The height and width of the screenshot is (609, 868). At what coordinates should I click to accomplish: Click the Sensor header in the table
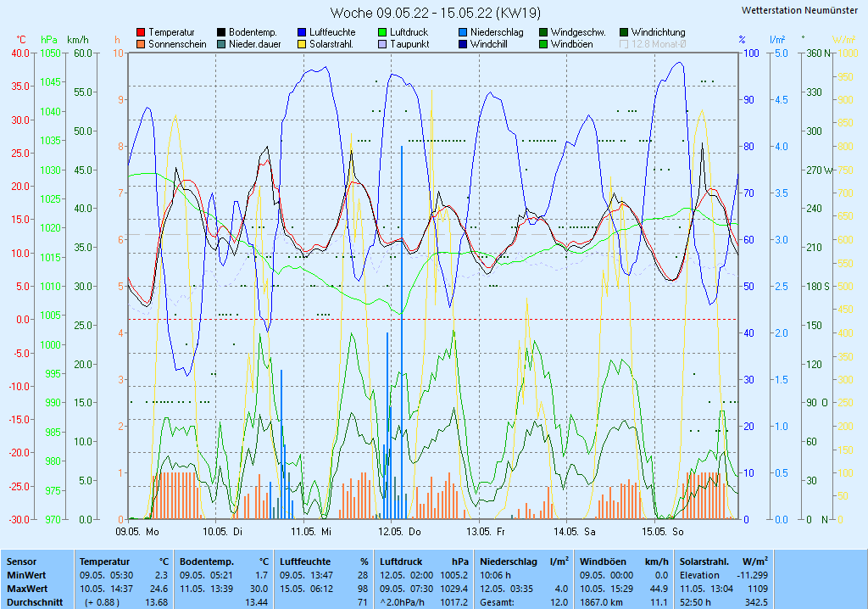pyautogui.click(x=21, y=562)
